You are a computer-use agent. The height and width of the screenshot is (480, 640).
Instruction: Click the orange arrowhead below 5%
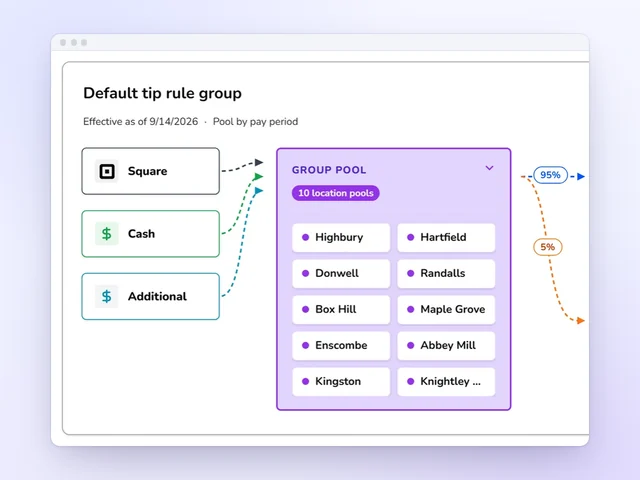580,321
